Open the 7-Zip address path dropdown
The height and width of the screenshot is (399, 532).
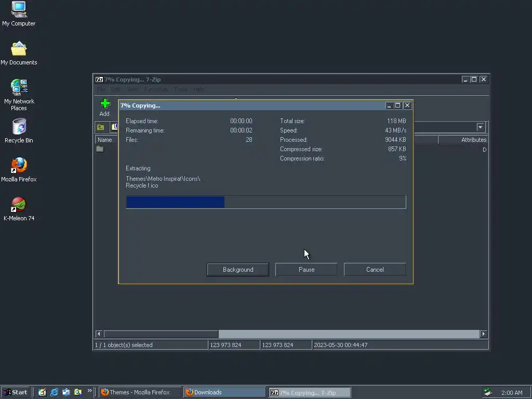coord(480,127)
